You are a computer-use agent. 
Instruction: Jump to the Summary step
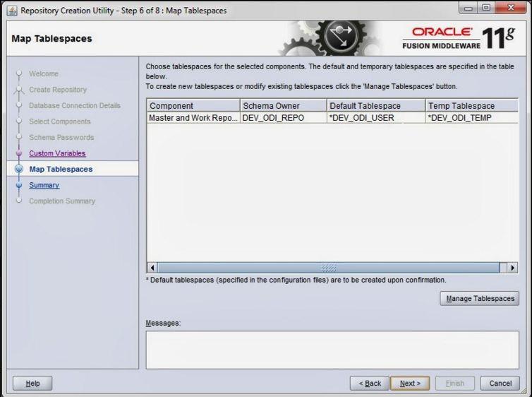44,185
